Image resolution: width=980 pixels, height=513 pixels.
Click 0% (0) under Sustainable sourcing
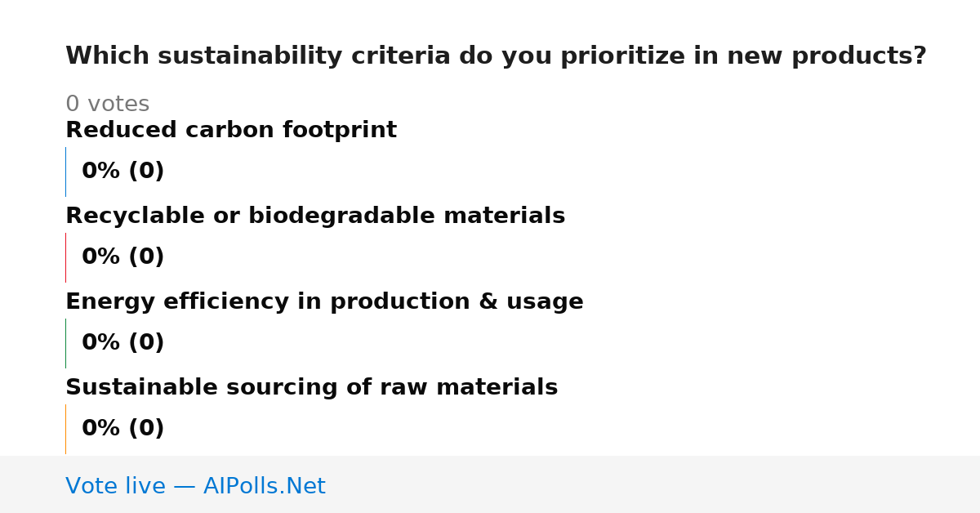123,429
